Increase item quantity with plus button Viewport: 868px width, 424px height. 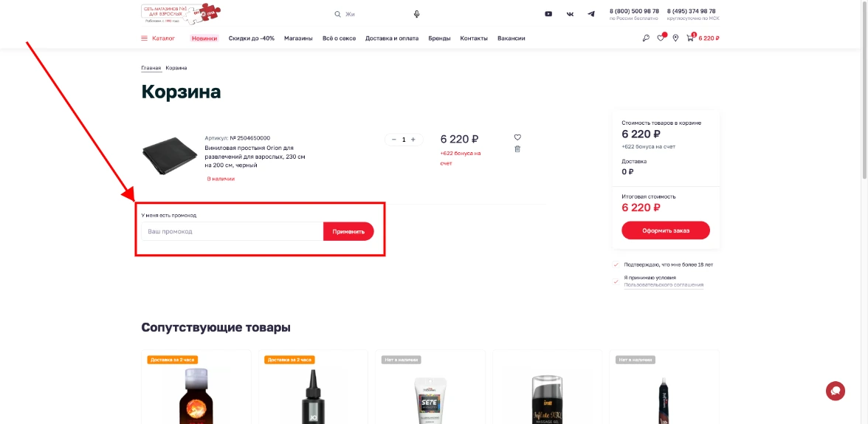(413, 139)
